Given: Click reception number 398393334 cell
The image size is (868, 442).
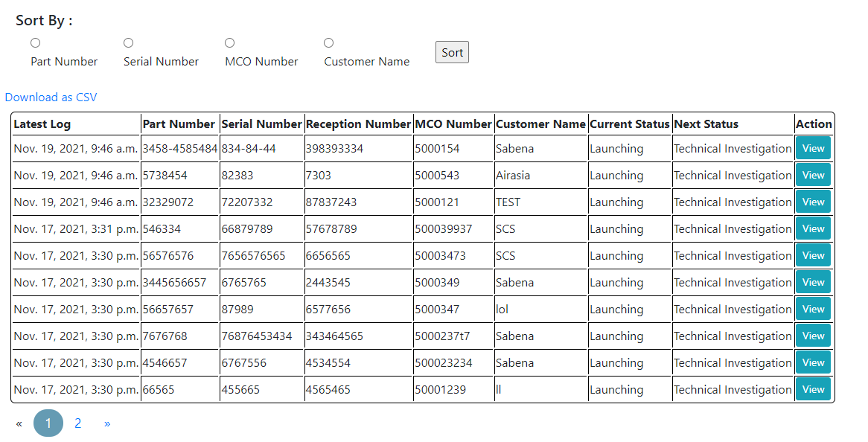Looking at the screenshot, I should click(x=359, y=148).
